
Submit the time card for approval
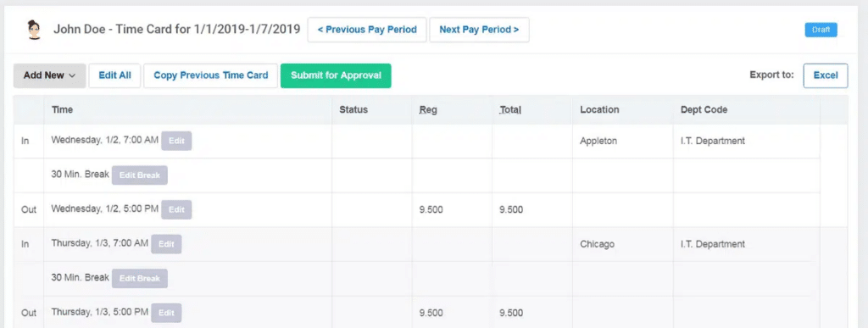click(336, 75)
